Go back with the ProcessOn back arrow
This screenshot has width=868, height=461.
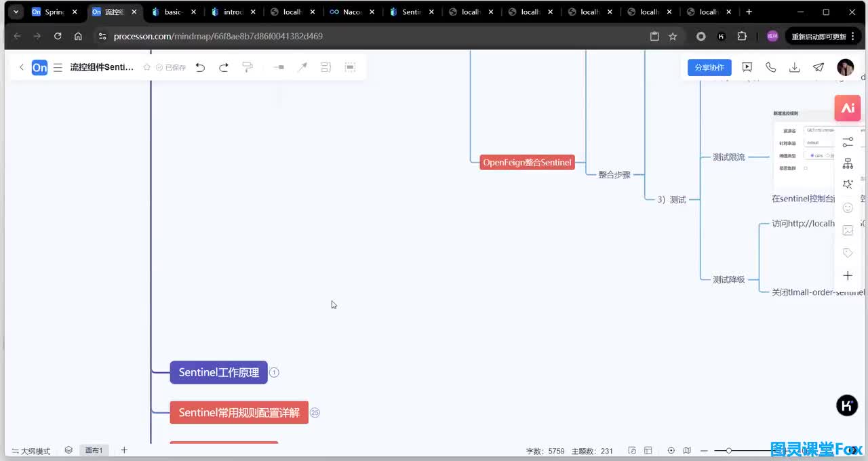coord(22,67)
